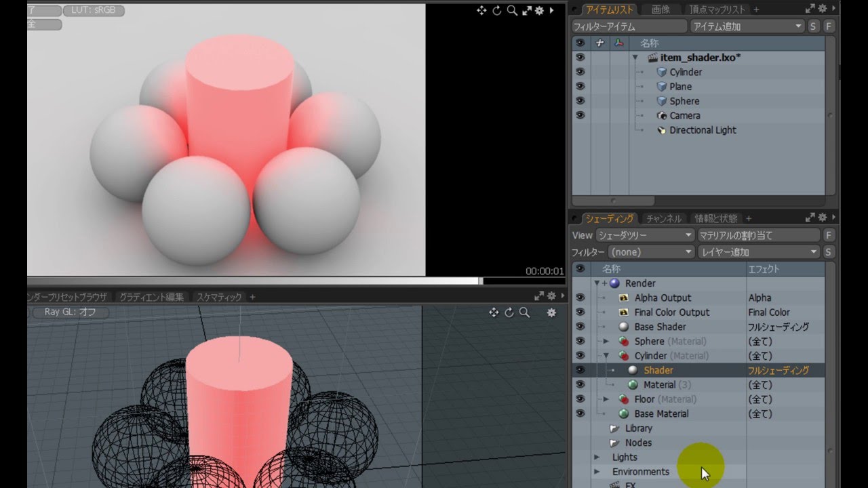The width and height of the screenshot is (868, 488).
Task: Click the Camera item icon
Action: pyautogui.click(x=663, y=115)
